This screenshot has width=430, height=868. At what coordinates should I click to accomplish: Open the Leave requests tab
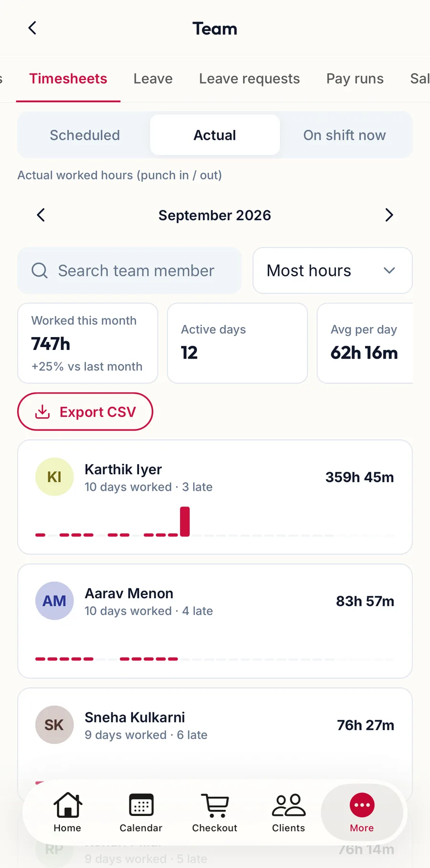[249, 79]
